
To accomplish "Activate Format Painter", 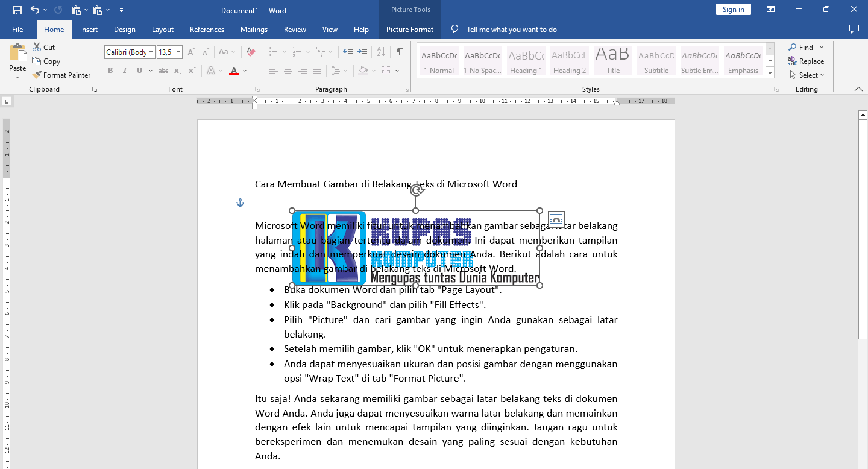I will coord(61,75).
